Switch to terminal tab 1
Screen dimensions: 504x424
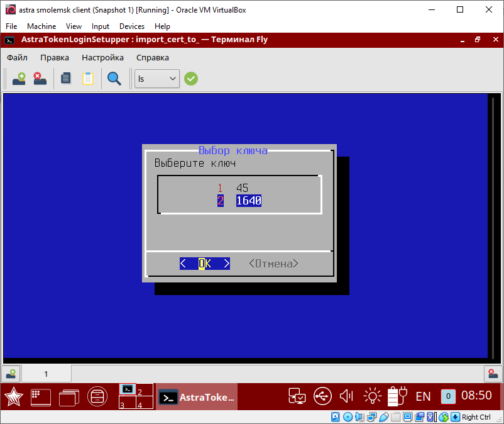(46, 374)
